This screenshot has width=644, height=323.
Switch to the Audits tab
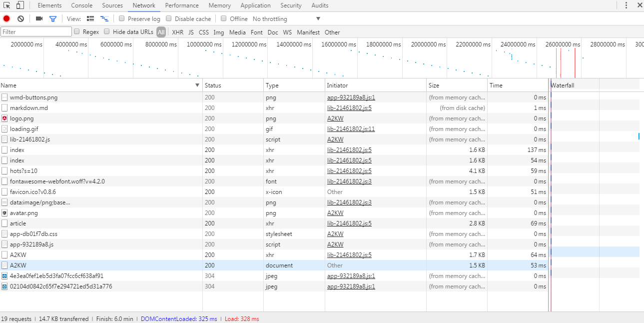click(320, 5)
